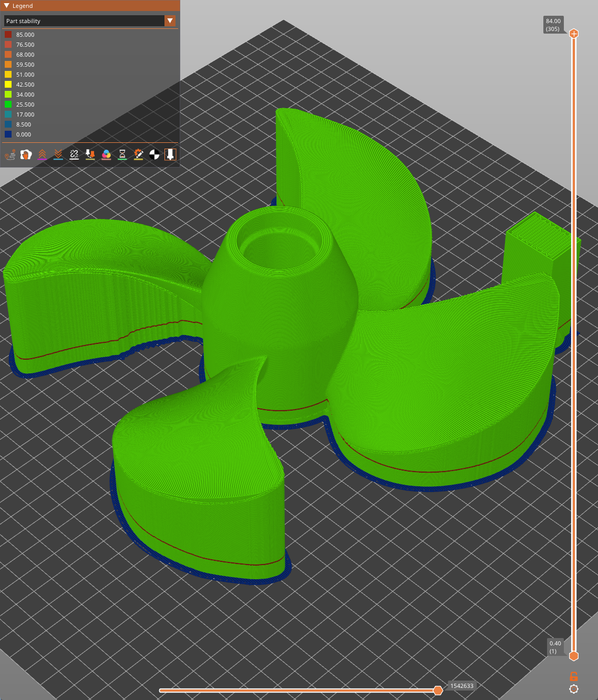The width and height of the screenshot is (598, 700).
Task: Collapse the Legend panel triangle
Action: [x=6, y=6]
